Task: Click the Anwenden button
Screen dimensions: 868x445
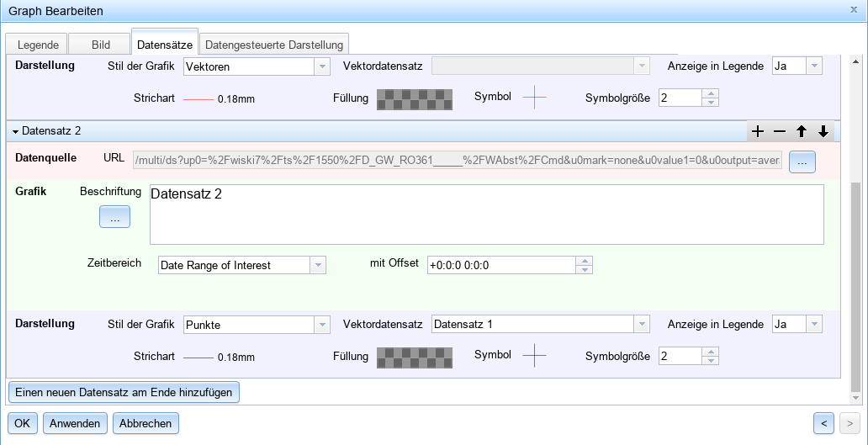Action: click(76, 423)
